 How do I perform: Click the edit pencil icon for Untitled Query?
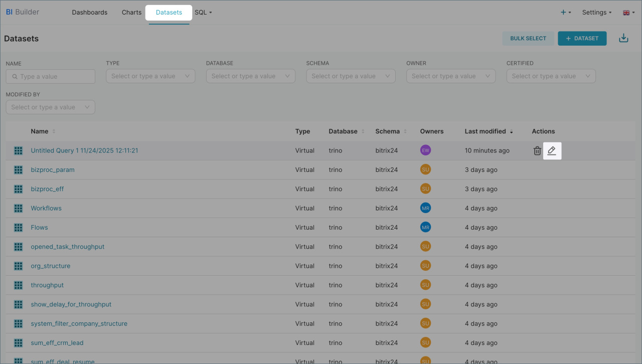[552, 150]
